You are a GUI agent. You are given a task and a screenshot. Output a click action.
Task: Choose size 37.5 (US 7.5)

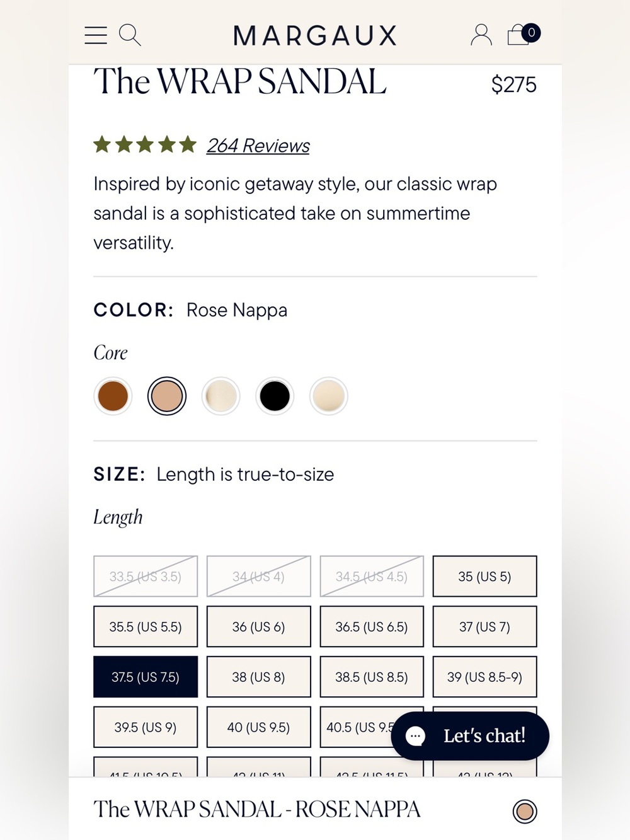[x=146, y=677]
